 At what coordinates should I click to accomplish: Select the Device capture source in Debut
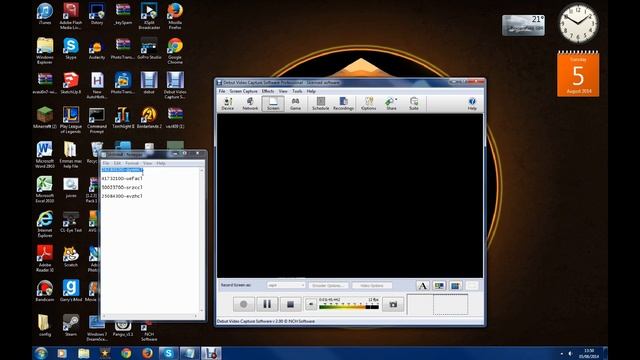pos(228,104)
